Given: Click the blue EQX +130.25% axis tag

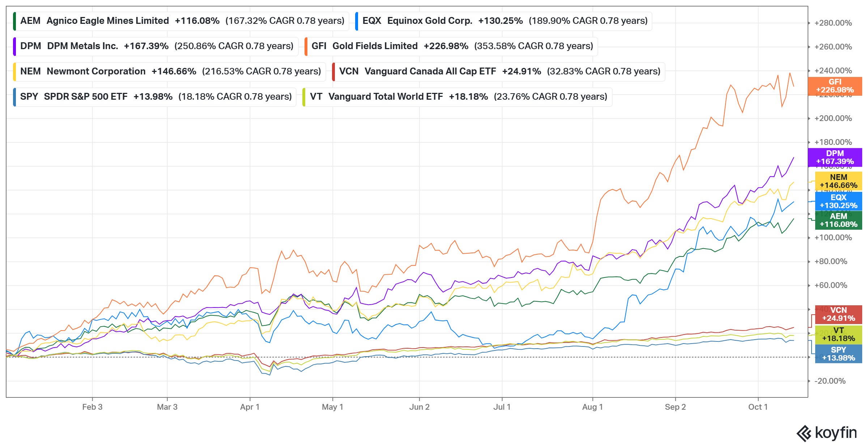Looking at the screenshot, I should tap(838, 202).
